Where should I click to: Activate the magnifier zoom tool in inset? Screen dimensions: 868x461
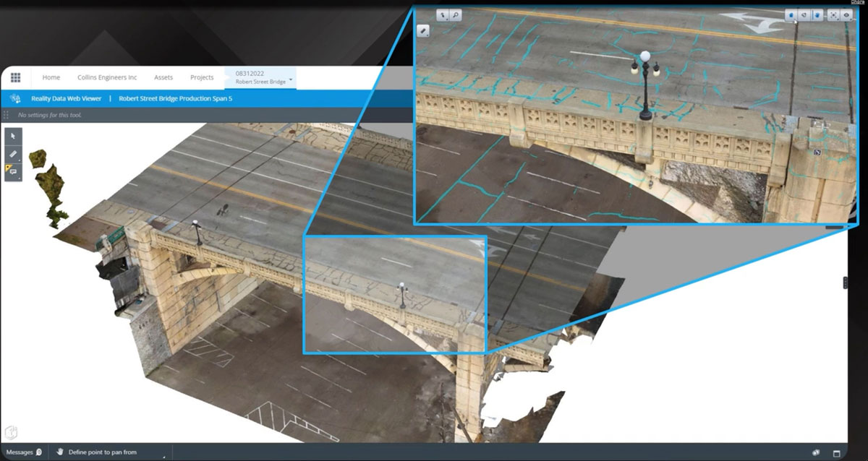point(455,14)
